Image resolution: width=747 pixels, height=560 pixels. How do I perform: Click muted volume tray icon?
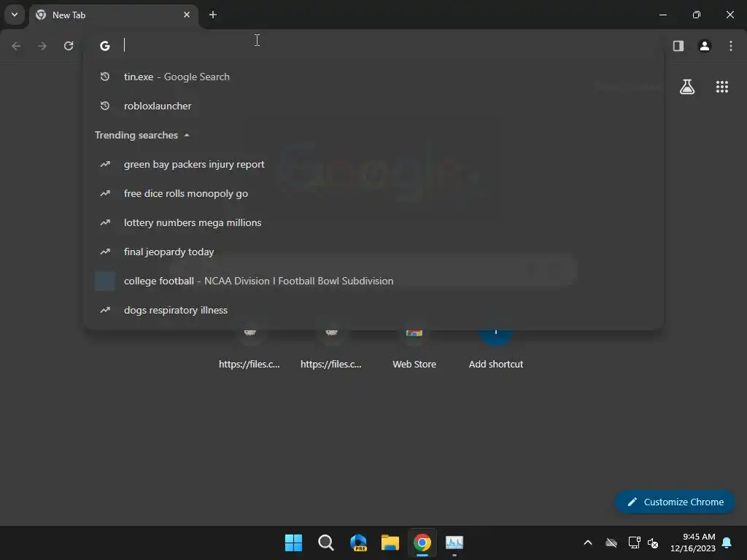[653, 542]
